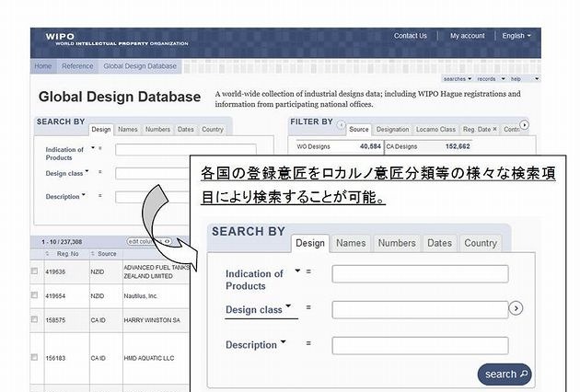The width and height of the screenshot is (580, 392).
Task: Filter by CA Designs 152,662 source entry
Action: (x=428, y=146)
